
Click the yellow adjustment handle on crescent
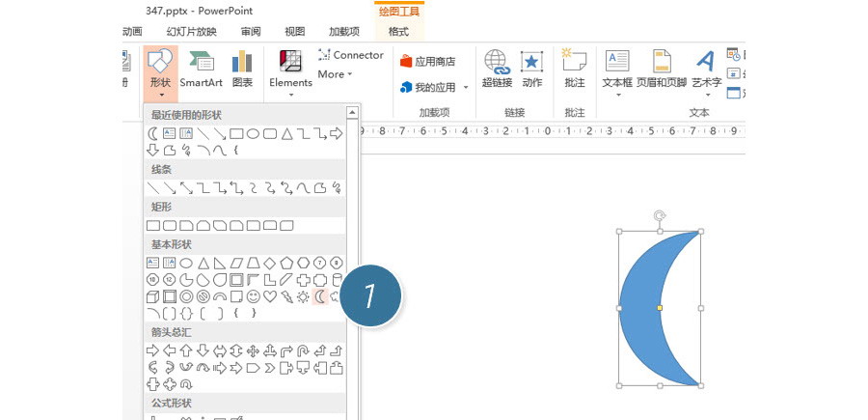pos(660,308)
